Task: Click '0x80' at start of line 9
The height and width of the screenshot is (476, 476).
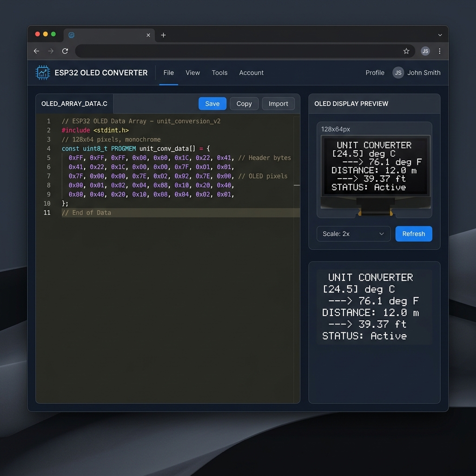Action: pyautogui.click(x=76, y=194)
